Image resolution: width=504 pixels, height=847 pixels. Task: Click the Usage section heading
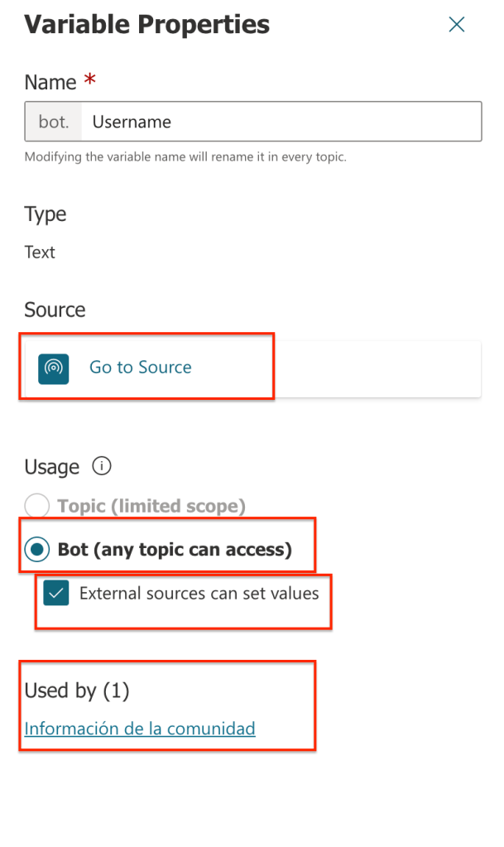[51, 467]
